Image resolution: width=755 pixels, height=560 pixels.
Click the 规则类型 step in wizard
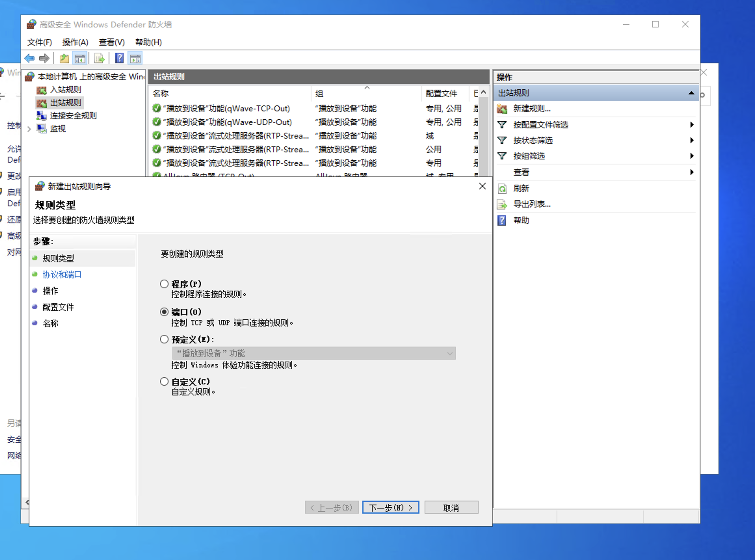coord(58,258)
